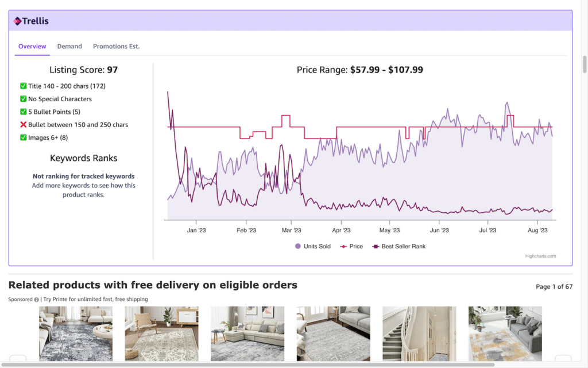
Task: Open the yellow and gray abstract rug thumbnail
Action: coord(505,333)
